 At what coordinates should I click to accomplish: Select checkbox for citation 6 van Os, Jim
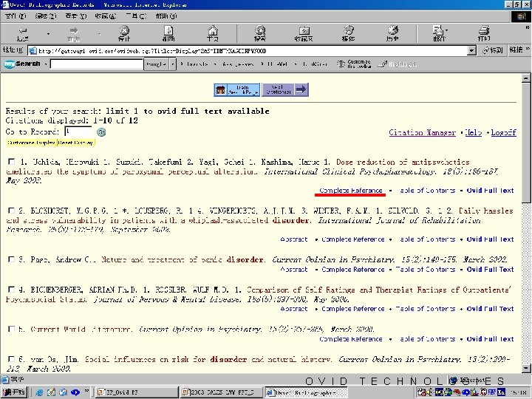pos(12,359)
